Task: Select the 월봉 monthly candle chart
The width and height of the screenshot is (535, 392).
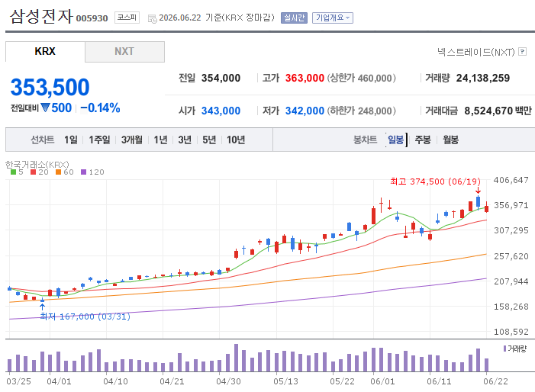Action: (x=451, y=140)
